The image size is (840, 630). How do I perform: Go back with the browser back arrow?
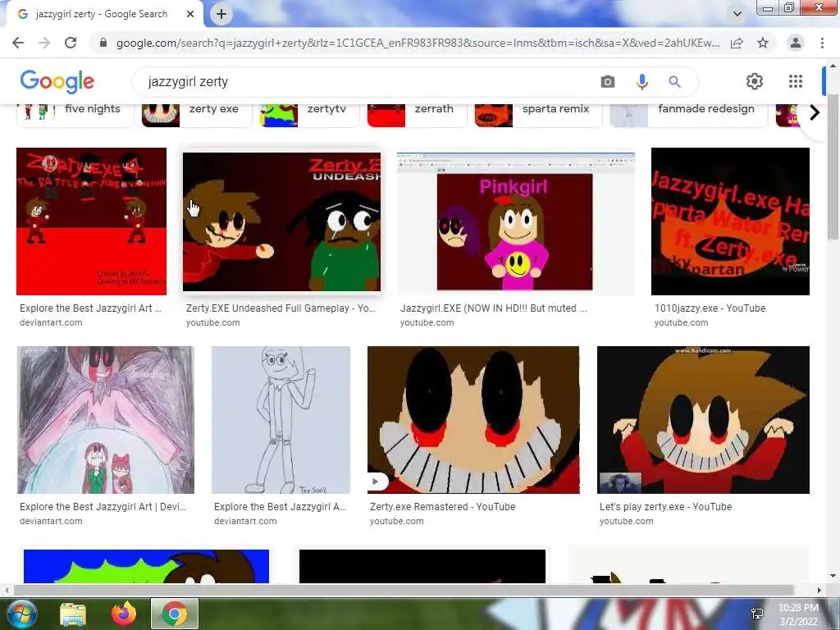point(18,43)
